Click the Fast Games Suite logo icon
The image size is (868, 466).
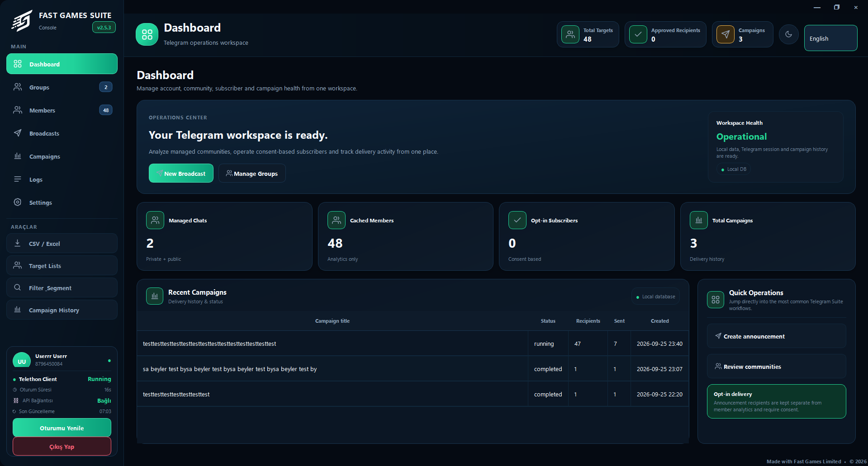22,21
